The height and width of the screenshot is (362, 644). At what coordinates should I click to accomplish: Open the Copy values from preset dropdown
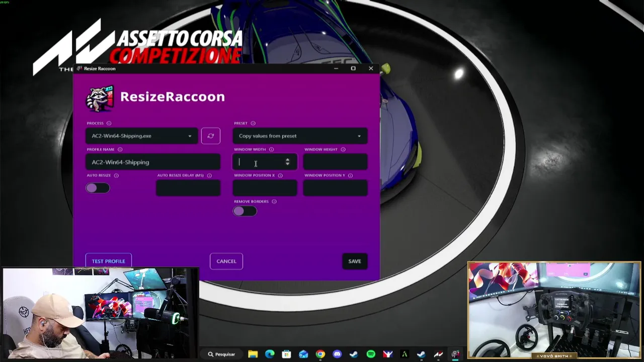[x=300, y=136]
